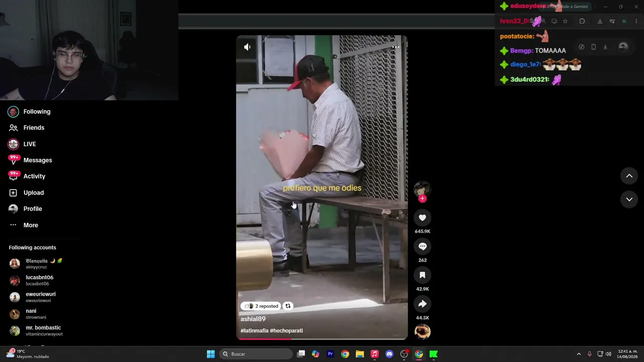Open desktop app download icon in TikTok header
Viewport: 644px width, 362px height.
coord(605,47)
